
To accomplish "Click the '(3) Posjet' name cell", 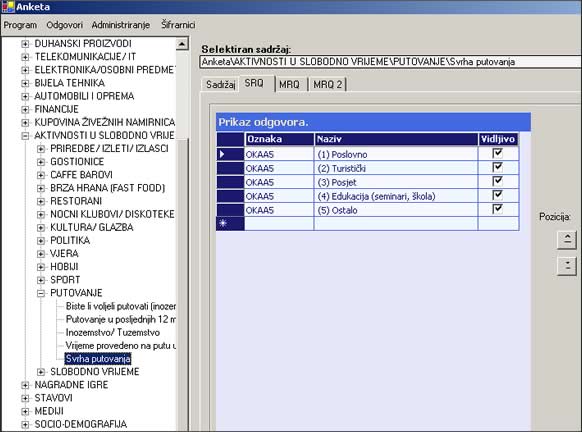I will (x=396, y=182).
